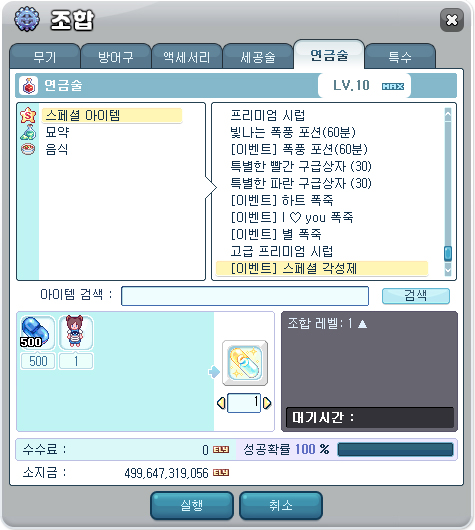475x530 pixels.
Task: Click the 연금술 alchemy potion header icon
Action: click(29, 86)
